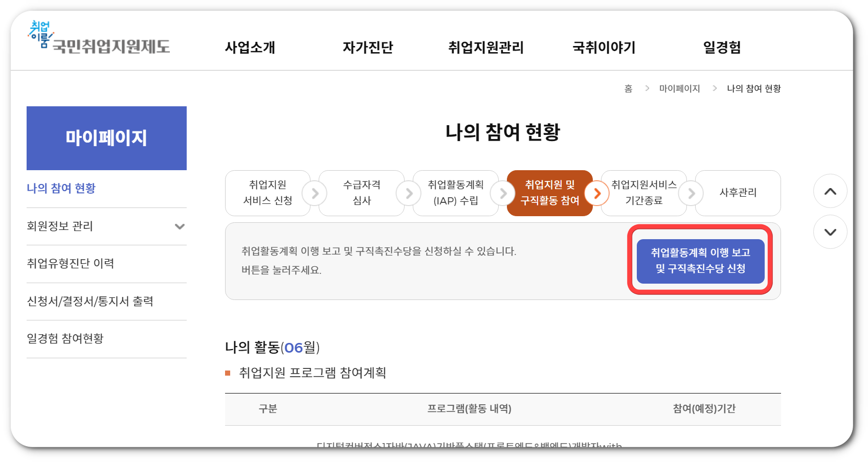868x462 pixels.
Task: Click the 국민취업지원제도 logo
Action: click(100, 41)
